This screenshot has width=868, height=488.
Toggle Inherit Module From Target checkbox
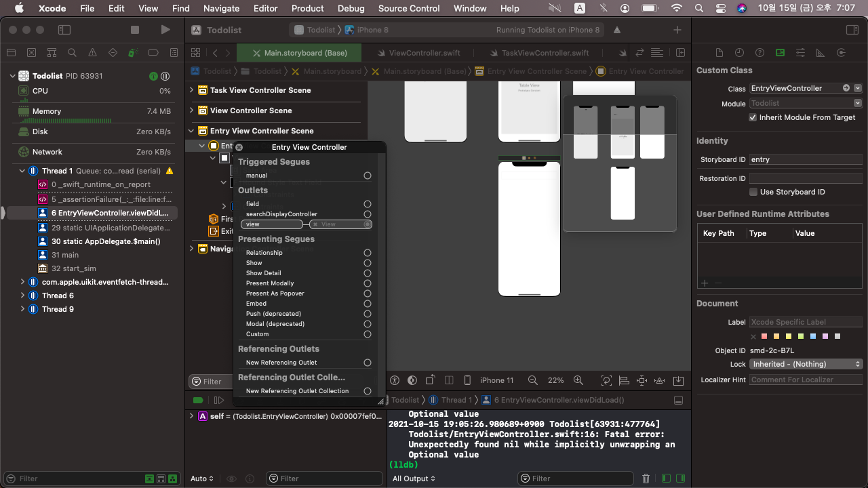click(753, 117)
